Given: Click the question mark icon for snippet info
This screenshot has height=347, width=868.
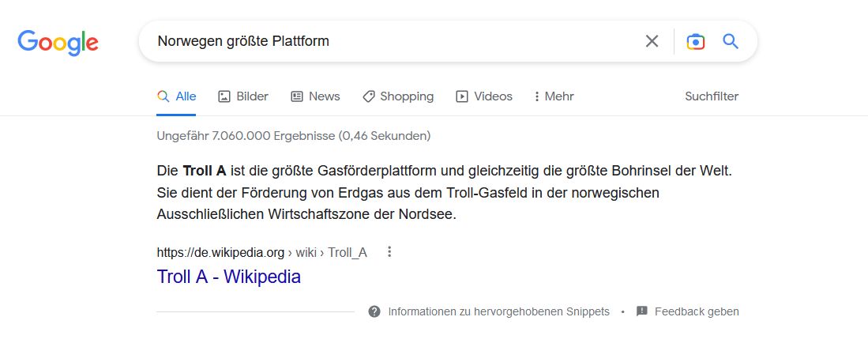Looking at the screenshot, I should click(x=374, y=311).
